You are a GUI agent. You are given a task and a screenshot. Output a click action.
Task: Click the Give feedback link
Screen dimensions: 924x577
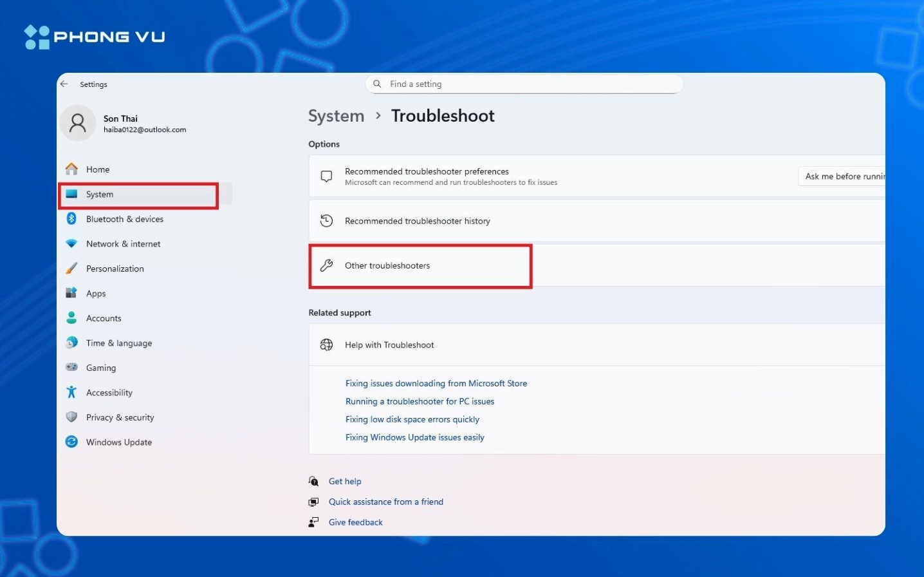(356, 522)
